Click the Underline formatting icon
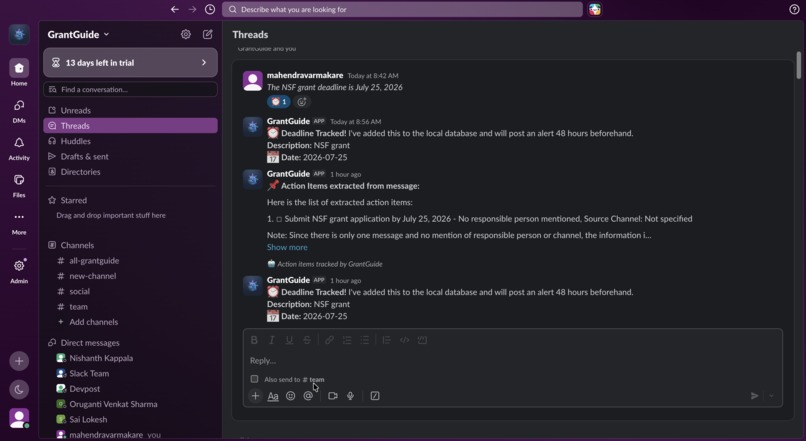806x441 pixels. tap(289, 340)
